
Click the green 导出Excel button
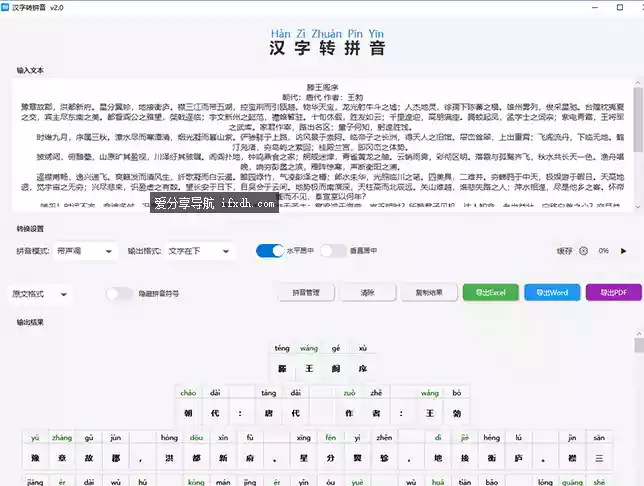coord(491,293)
